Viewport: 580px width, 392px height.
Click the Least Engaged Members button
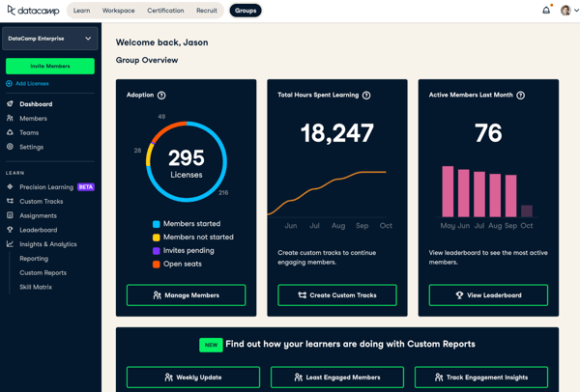(337, 378)
